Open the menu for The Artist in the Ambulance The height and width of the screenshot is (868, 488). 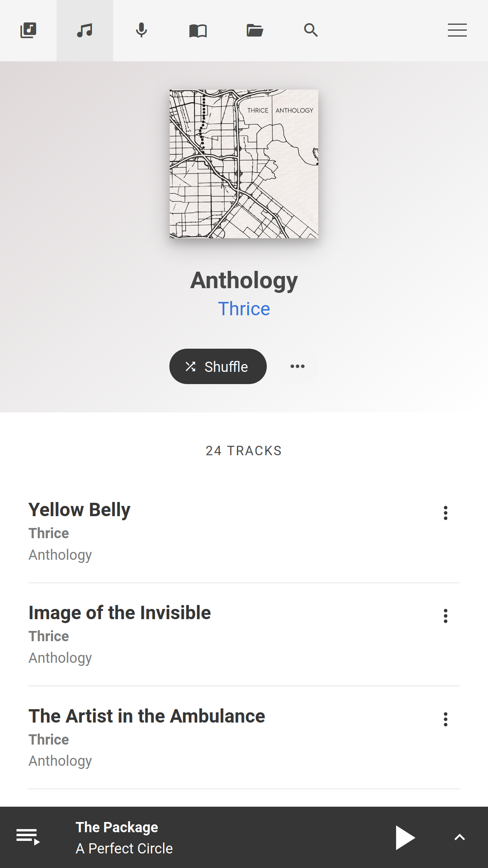[445, 719]
